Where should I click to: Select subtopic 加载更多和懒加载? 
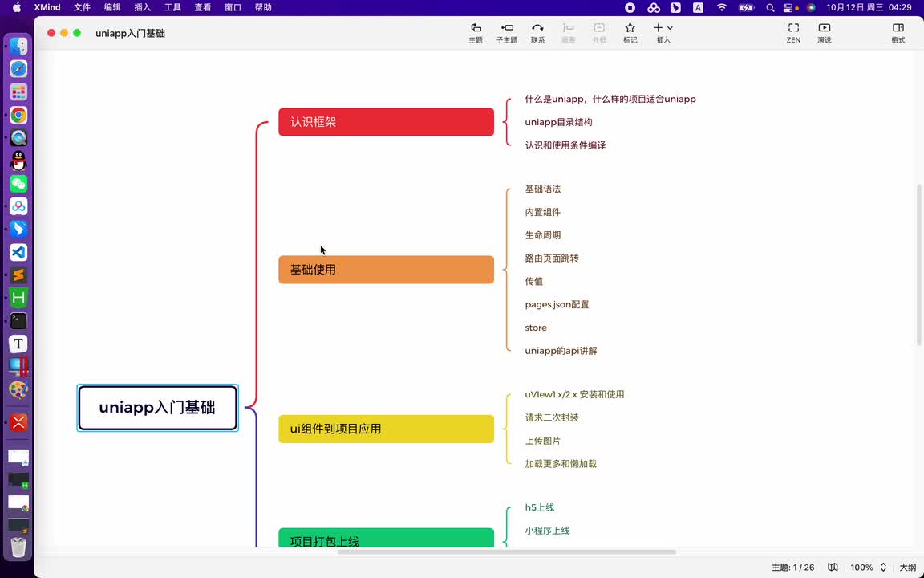pos(561,463)
